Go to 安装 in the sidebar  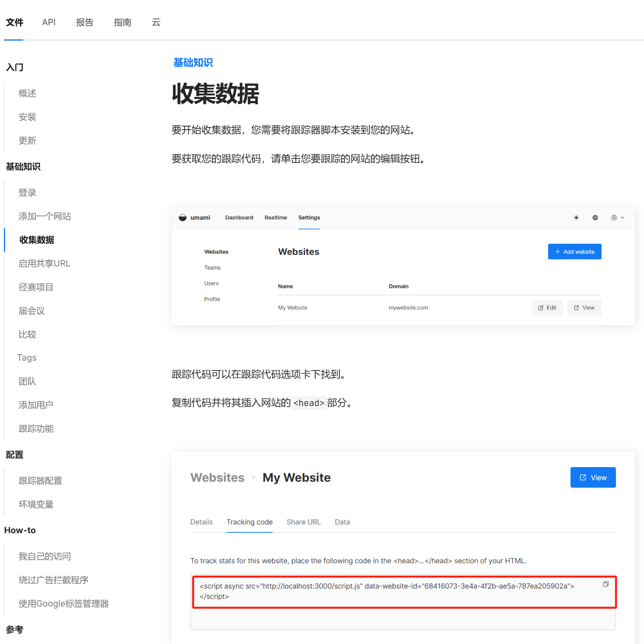(27, 117)
